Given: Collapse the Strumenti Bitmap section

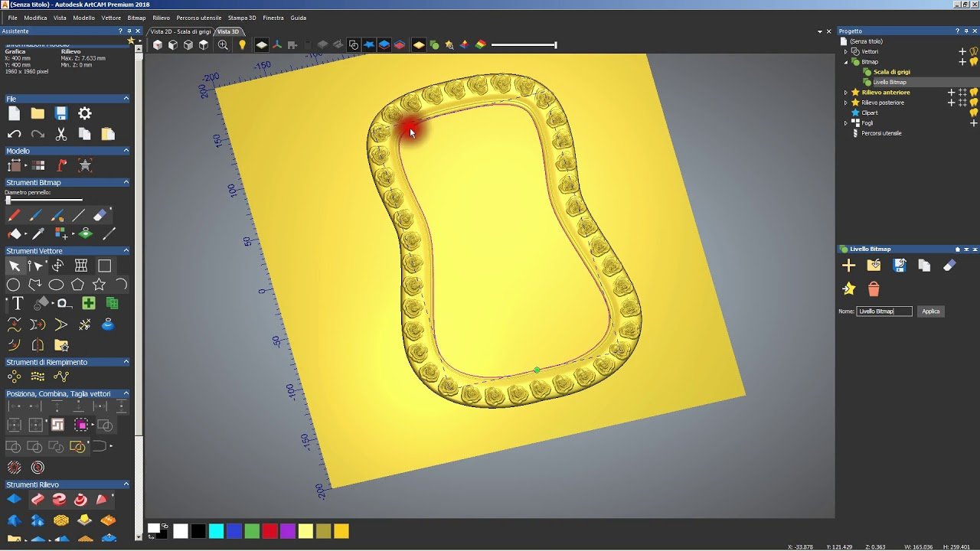Looking at the screenshot, I should [126, 182].
